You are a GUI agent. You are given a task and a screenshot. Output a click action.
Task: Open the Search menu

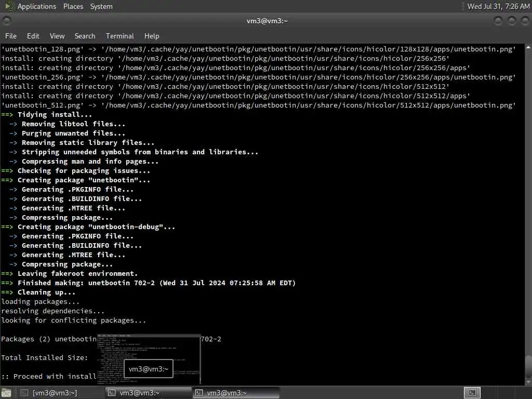tap(85, 36)
